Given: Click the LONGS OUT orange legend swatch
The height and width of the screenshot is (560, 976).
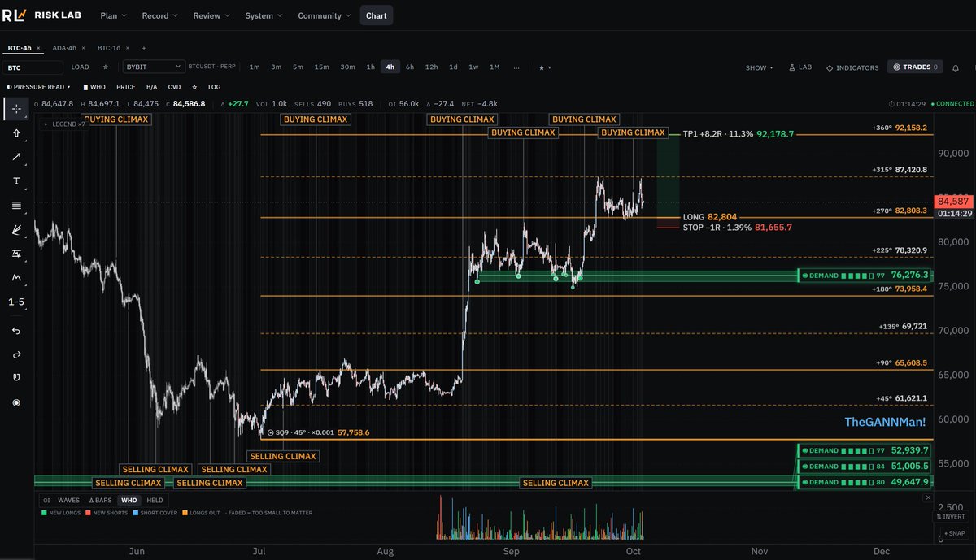Looking at the screenshot, I should (x=185, y=513).
